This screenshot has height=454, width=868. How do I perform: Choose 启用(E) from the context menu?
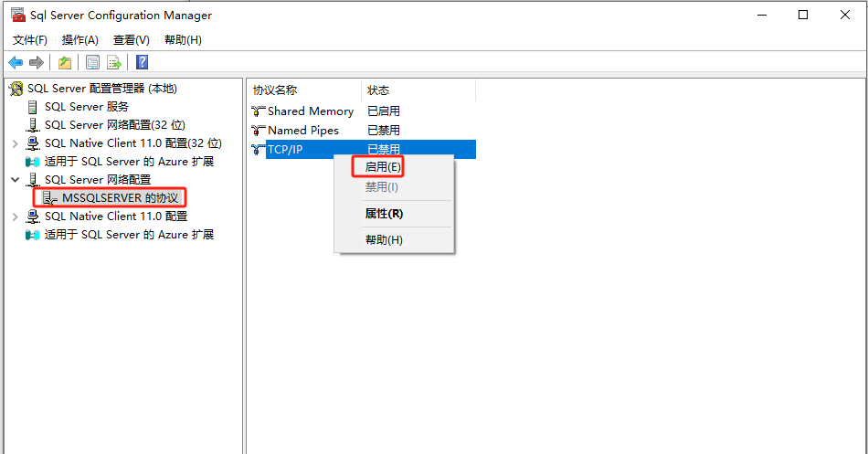pyautogui.click(x=383, y=166)
